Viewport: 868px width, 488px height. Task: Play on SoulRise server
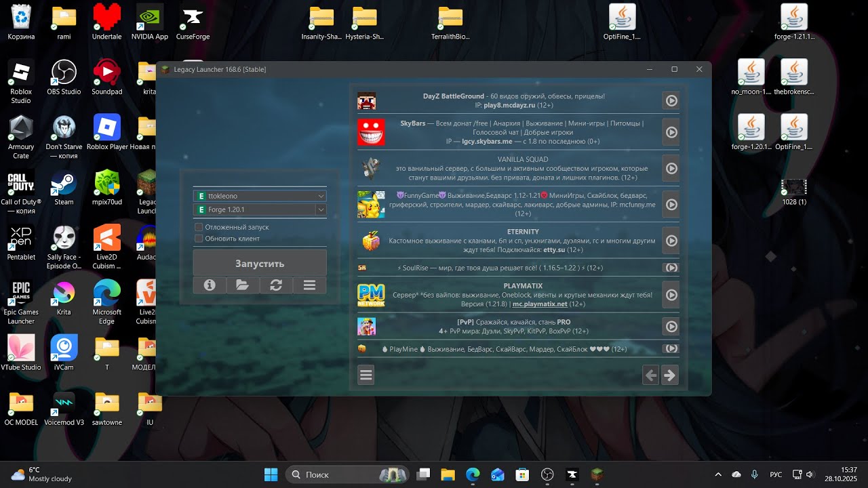671,268
